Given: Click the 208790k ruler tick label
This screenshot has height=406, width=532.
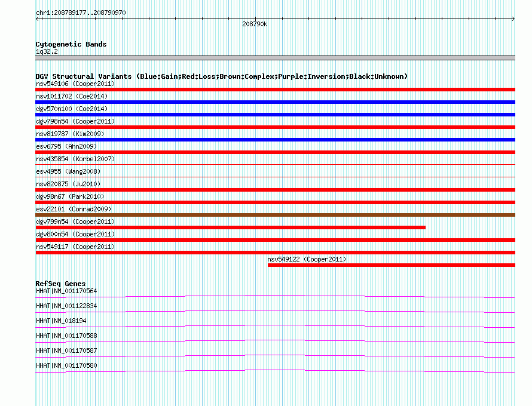Looking at the screenshot, I should pos(255,24).
